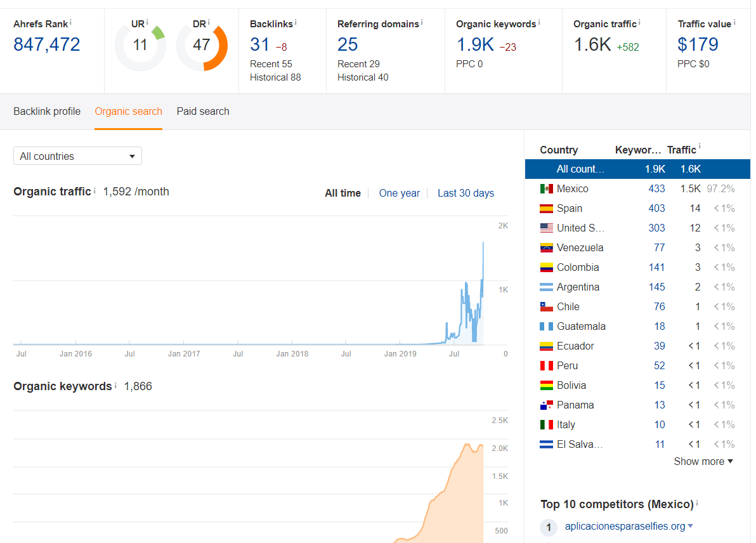This screenshot has height=543, width=756.
Task: Click the Ecuador flag icon
Action: click(546, 346)
